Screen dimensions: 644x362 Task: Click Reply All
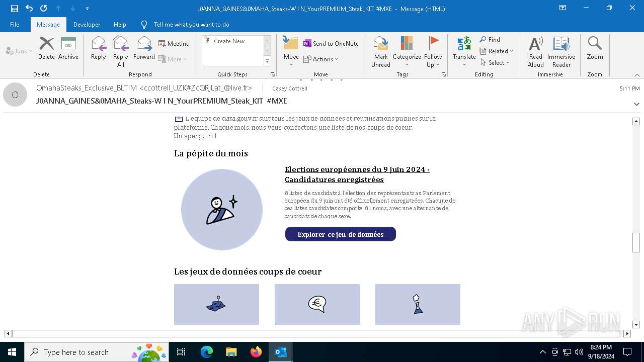[x=121, y=51]
